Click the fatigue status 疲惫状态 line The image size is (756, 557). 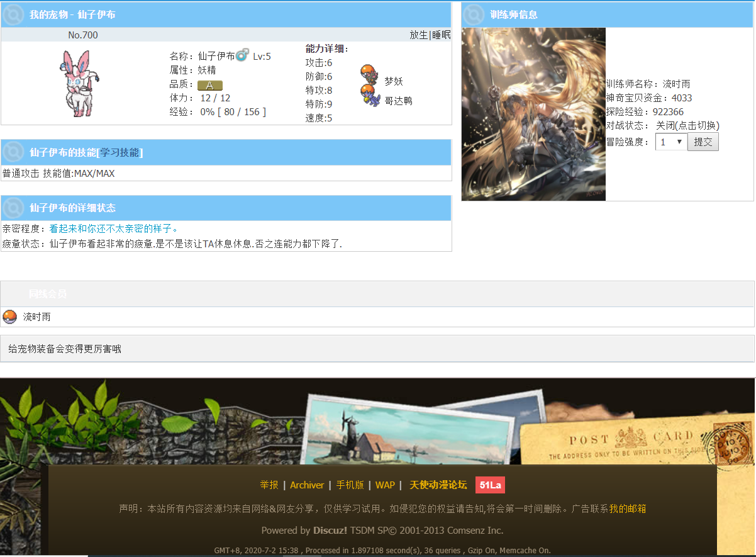[x=172, y=243]
